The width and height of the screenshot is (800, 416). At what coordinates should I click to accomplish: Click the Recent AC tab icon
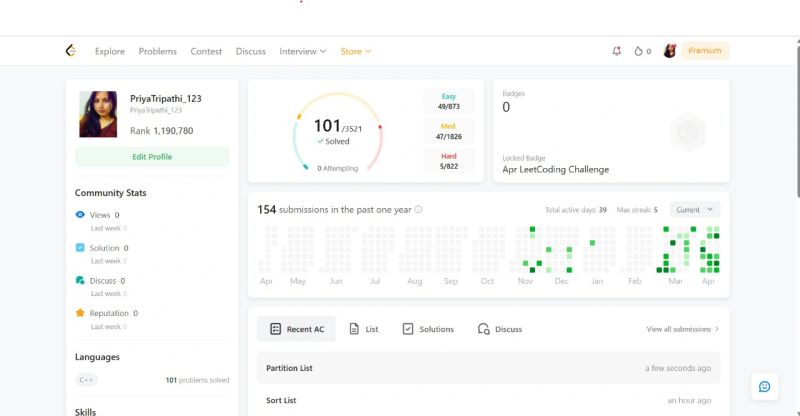click(x=276, y=329)
